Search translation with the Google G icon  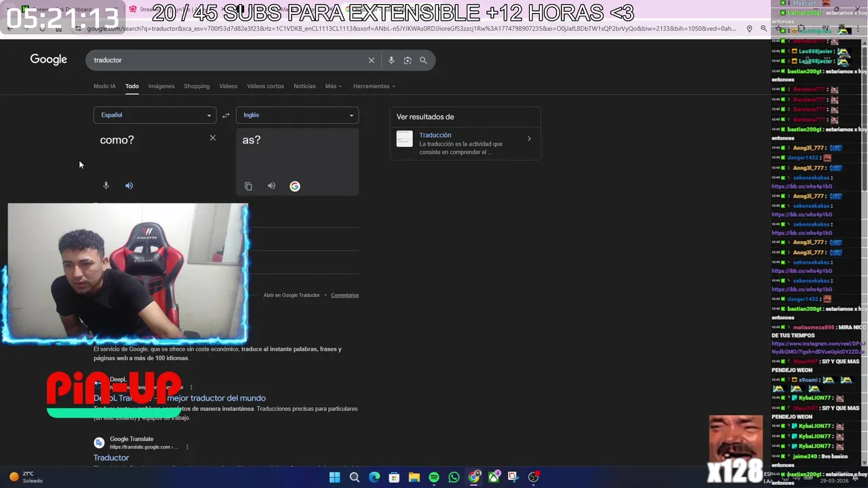[x=295, y=186]
